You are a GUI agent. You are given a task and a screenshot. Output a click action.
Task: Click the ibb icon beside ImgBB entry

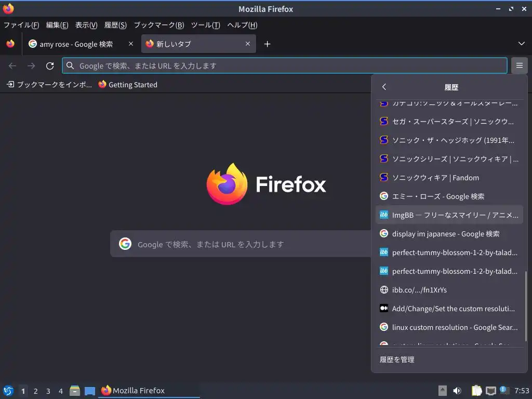(384, 215)
